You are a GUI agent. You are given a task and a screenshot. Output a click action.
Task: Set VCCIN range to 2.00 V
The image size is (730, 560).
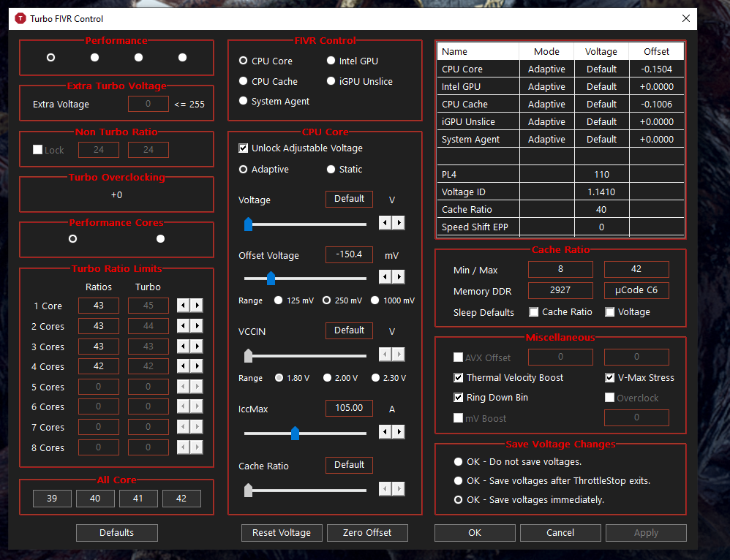click(340, 378)
